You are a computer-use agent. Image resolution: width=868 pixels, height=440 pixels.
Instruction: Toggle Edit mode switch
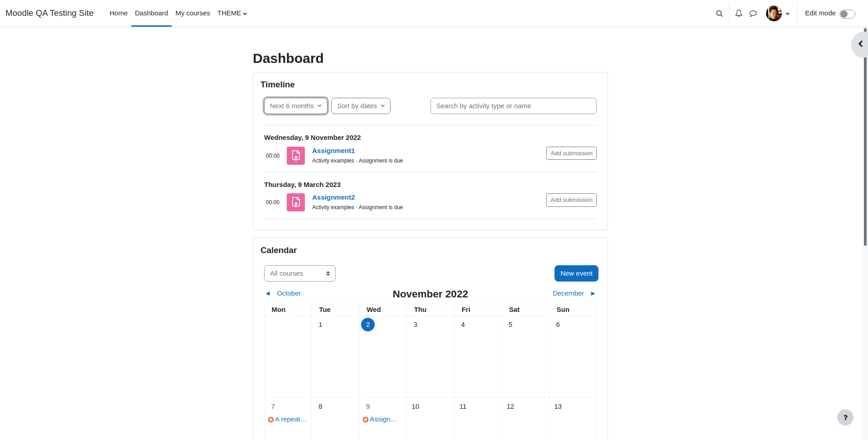[847, 14]
